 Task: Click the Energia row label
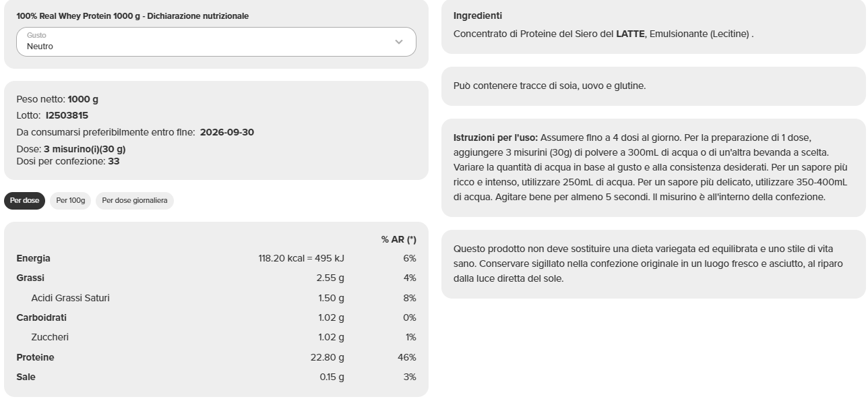pyautogui.click(x=33, y=258)
